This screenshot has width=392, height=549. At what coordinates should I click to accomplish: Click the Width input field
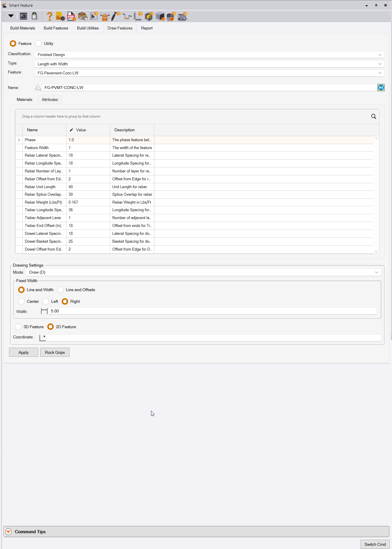pos(213,311)
